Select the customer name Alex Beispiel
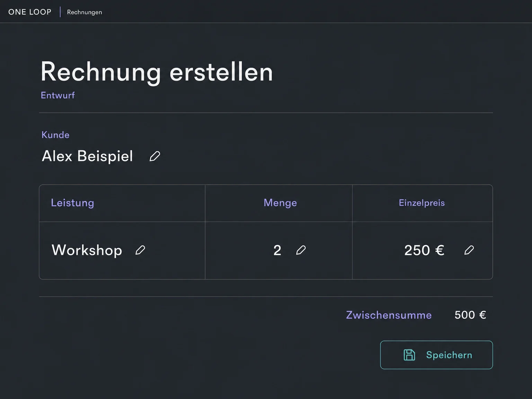This screenshot has height=399, width=532. tap(87, 156)
